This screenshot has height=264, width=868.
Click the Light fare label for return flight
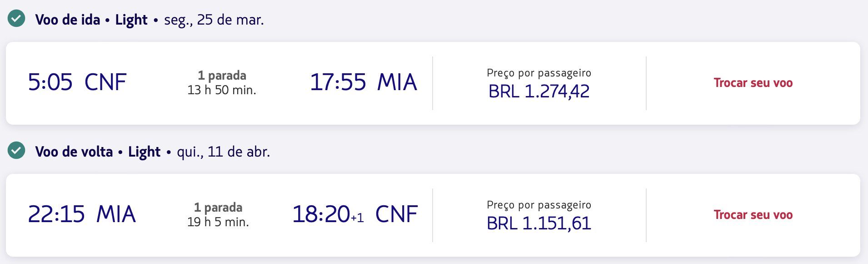click(x=144, y=152)
